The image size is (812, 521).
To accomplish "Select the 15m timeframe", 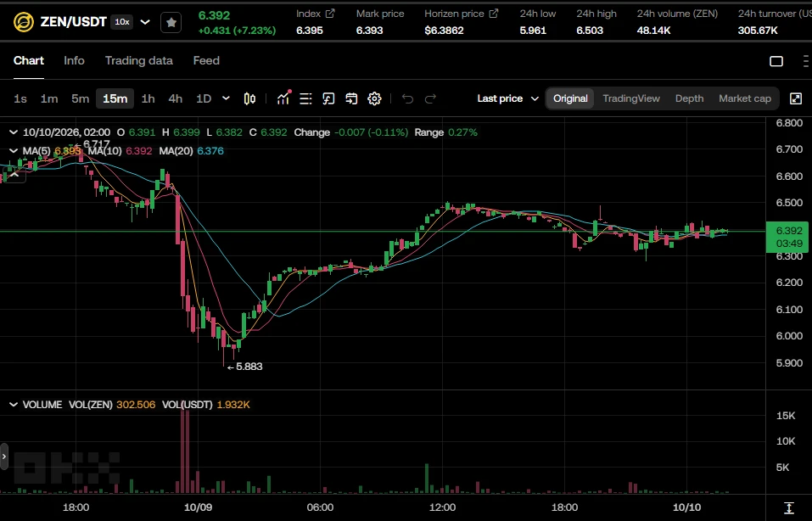I will click(x=115, y=98).
